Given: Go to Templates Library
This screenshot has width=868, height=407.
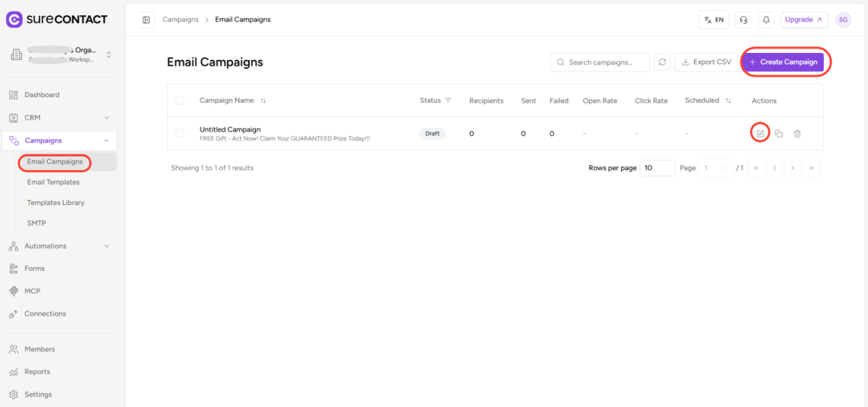Looking at the screenshot, I should click(x=56, y=203).
